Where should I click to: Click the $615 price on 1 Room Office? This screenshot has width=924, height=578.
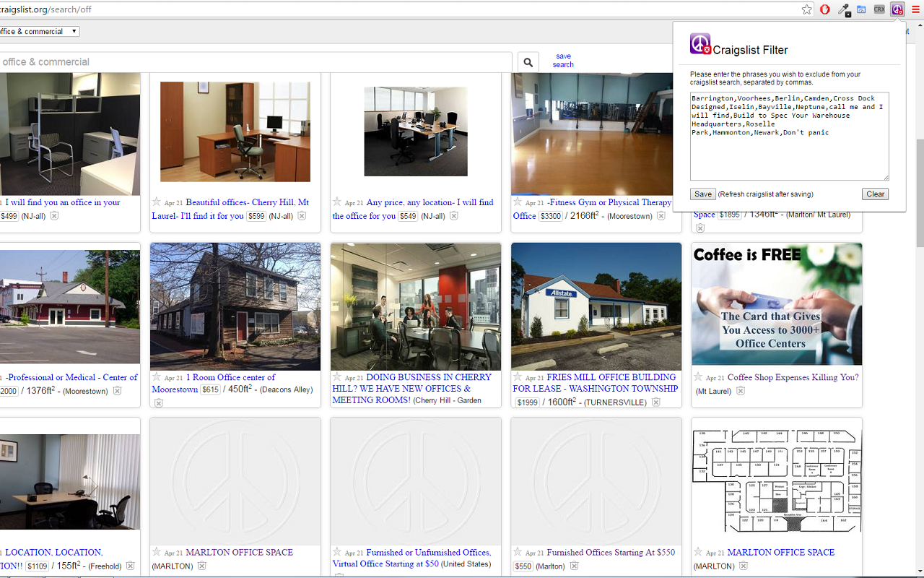[x=210, y=390]
